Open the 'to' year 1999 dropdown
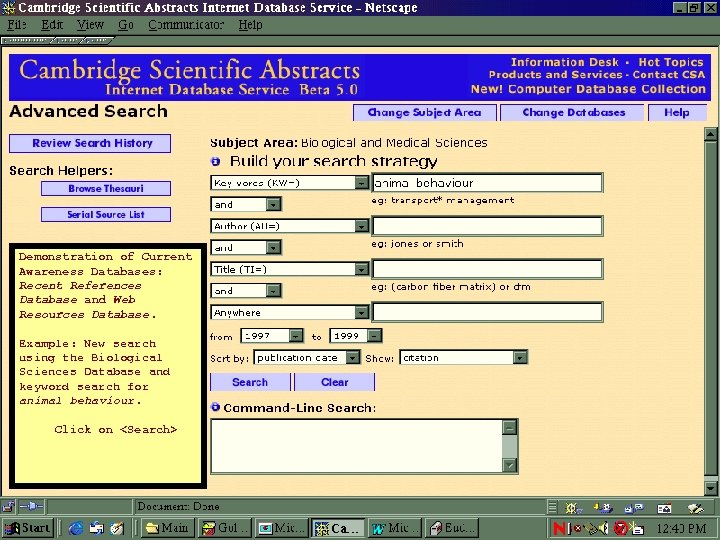 point(374,336)
